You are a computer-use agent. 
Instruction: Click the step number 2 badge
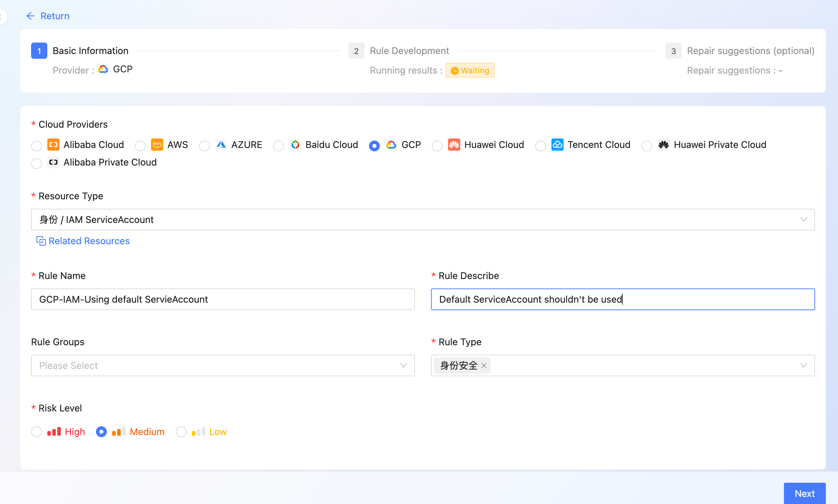(x=356, y=51)
